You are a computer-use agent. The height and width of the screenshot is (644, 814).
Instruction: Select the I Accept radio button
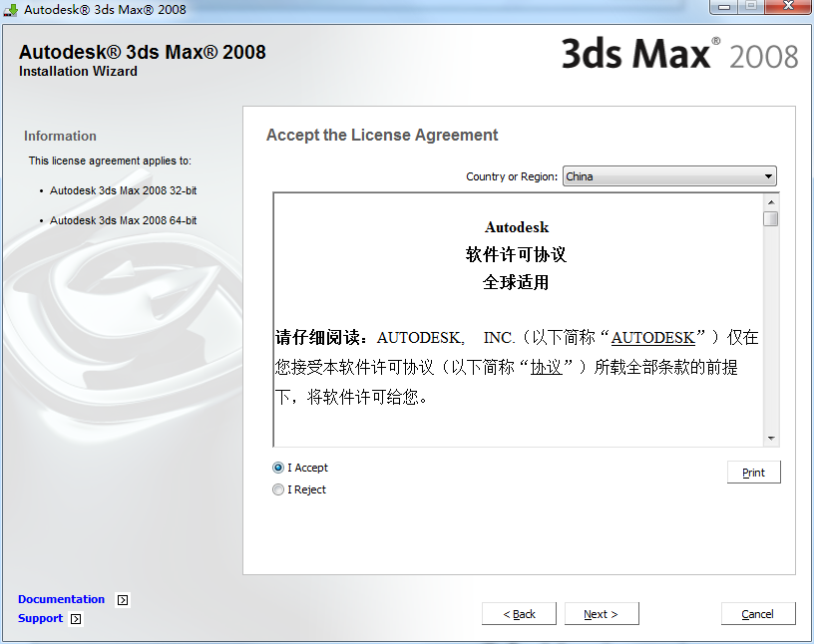point(278,468)
